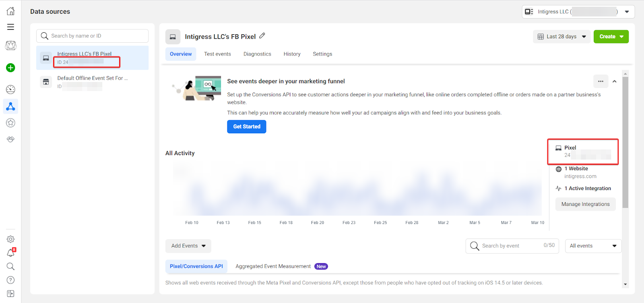Viewport: 644px width, 303px height.
Task: Click the bottom sidebar panel icon
Action: click(x=11, y=293)
